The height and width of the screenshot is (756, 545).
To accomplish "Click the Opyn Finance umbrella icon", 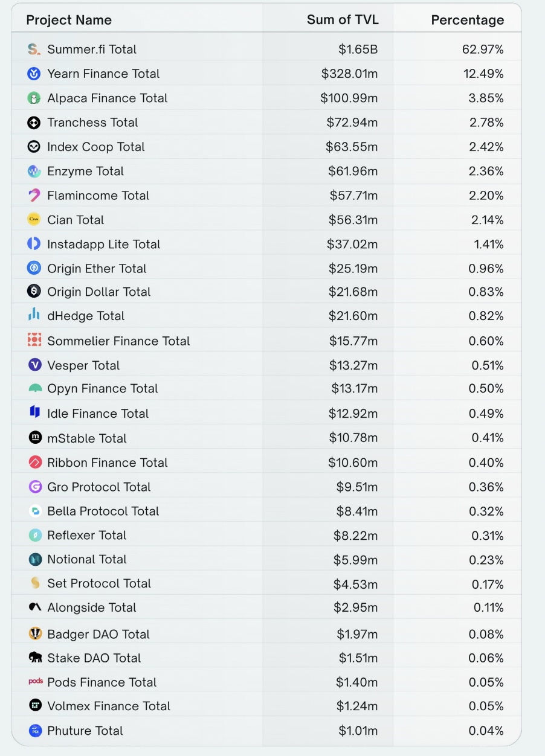I will click(35, 389).
